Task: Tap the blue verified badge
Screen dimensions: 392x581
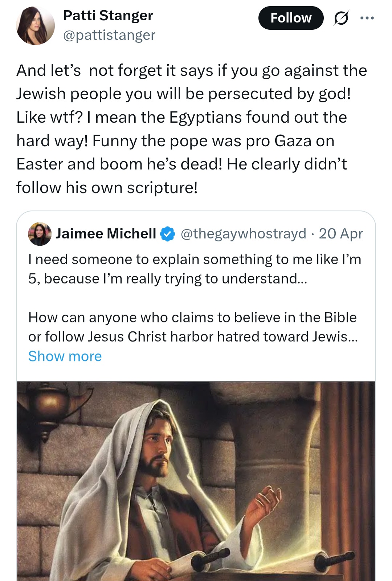Action: click(x=168, y=234)
